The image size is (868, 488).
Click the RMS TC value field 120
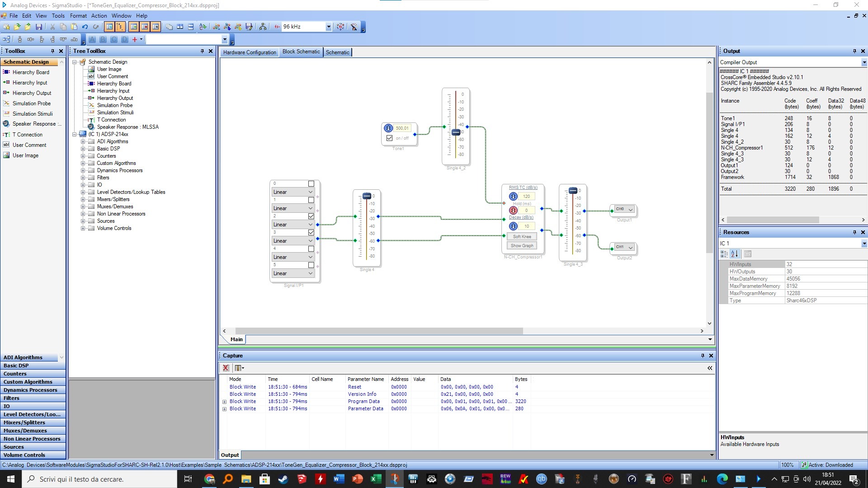(x=526, y=197)
